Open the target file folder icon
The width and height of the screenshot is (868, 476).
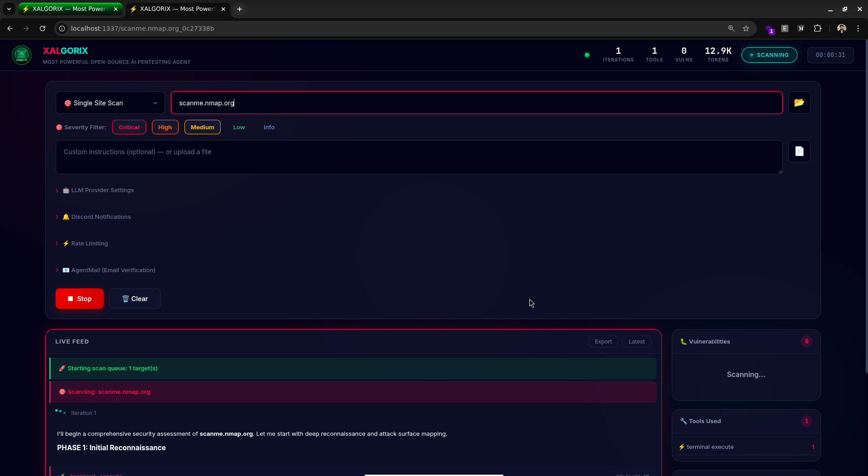pos(799,103)
